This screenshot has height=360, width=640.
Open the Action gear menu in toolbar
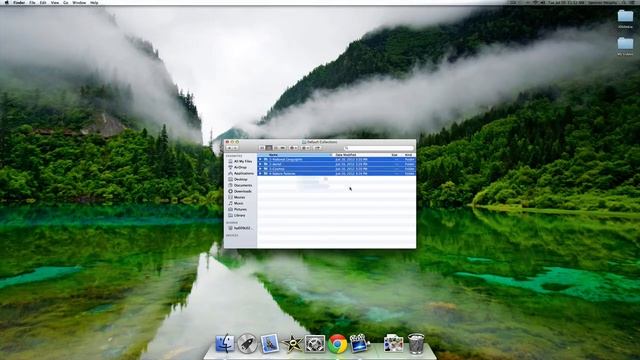[293, 148]
